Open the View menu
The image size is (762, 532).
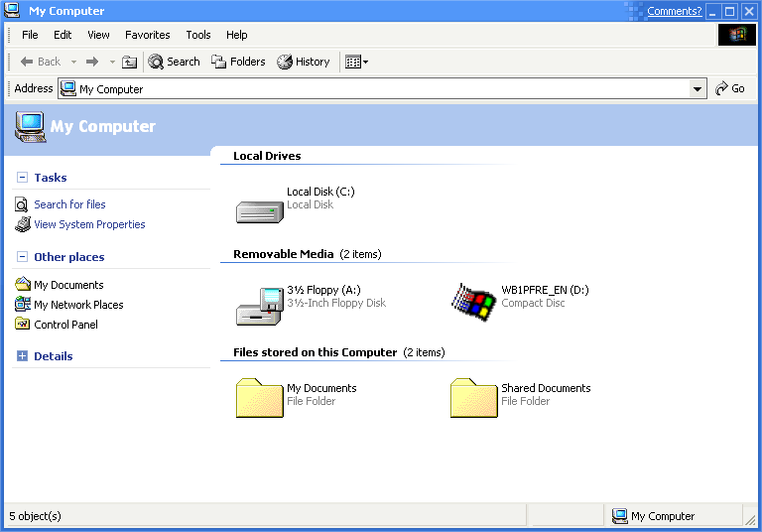[98, 35]
